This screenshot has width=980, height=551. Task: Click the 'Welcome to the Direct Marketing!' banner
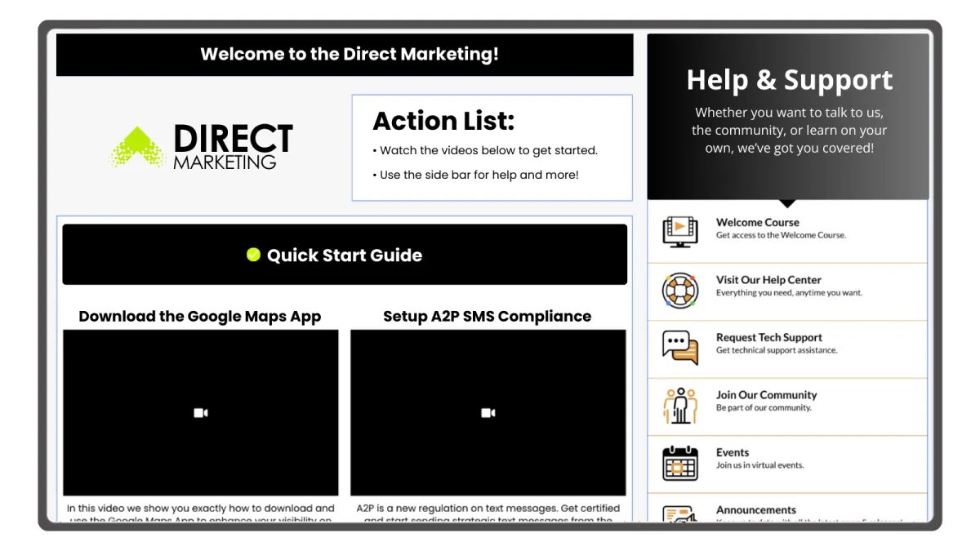click(x=345, y=55)
